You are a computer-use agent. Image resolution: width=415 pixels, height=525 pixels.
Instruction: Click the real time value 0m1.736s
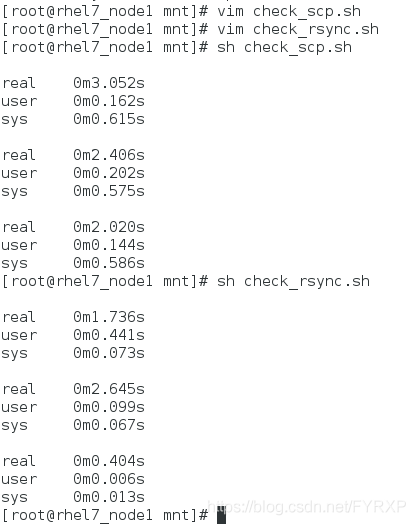point(109,317)
